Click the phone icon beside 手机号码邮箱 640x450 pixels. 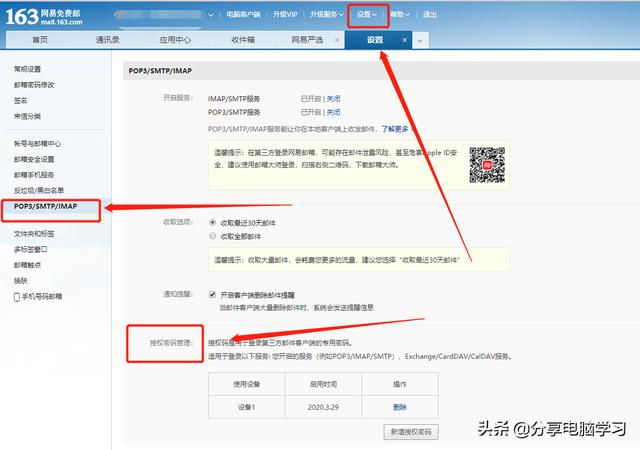click(x=17, y=297)
